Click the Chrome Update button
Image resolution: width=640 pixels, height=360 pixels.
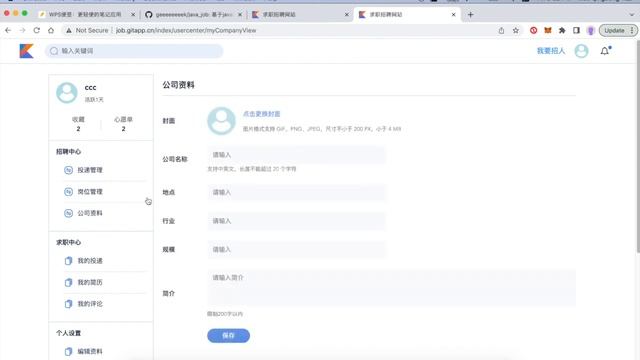click(x=618, y=30)
